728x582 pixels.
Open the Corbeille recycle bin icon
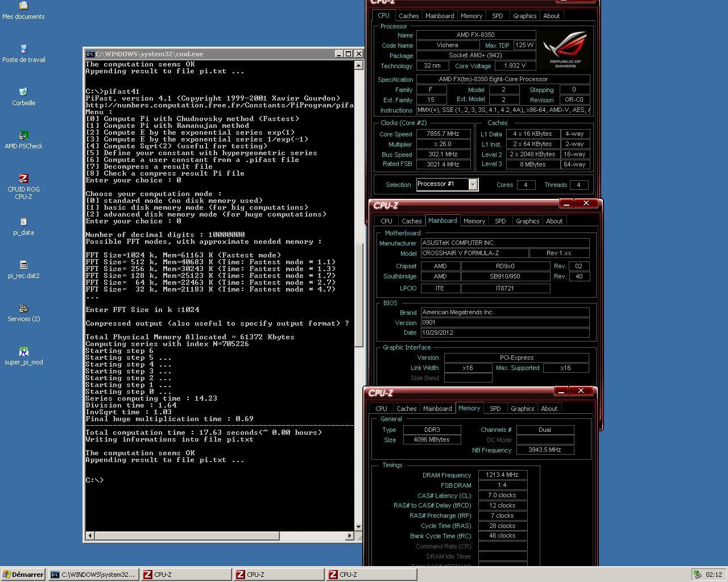[x=23, y=93]
